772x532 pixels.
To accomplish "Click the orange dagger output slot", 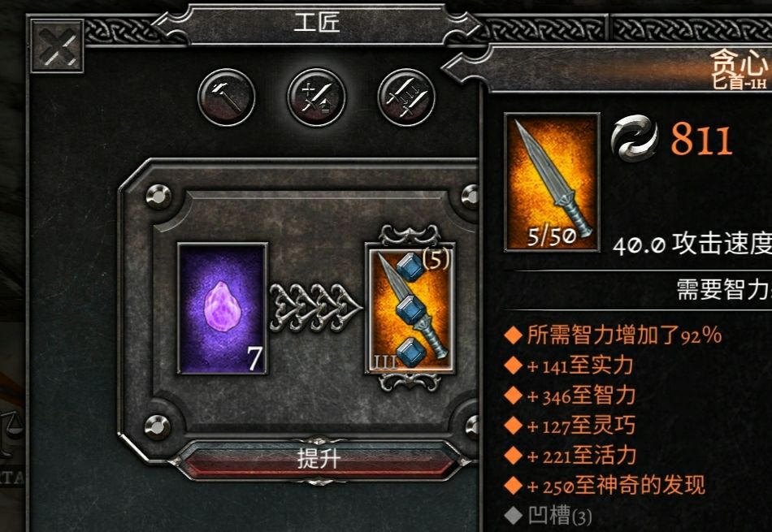I will click(410, 308).
